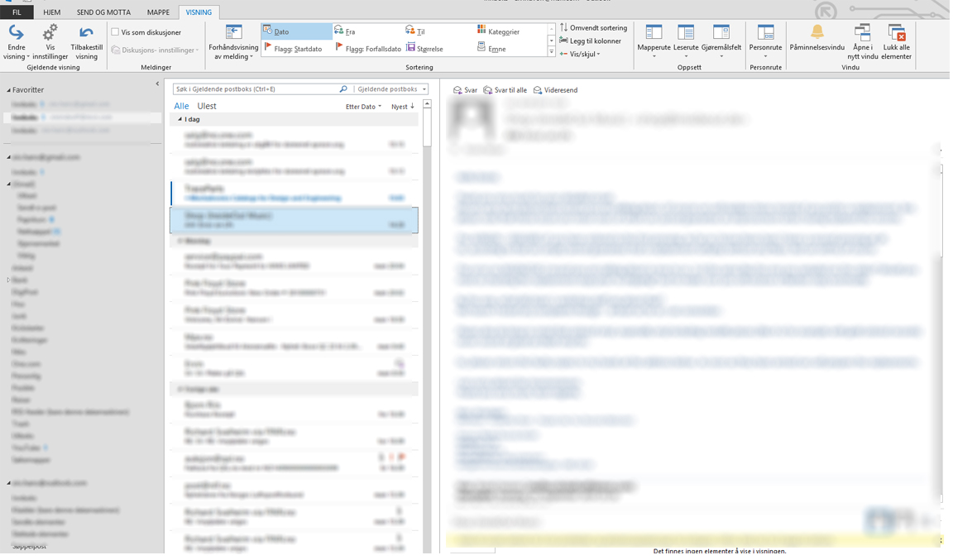Viewport: 953px width, 560px height.
Task: Open Forhåndsvisning av melding options
Action: pyautogui.click(x=233, y=42)
